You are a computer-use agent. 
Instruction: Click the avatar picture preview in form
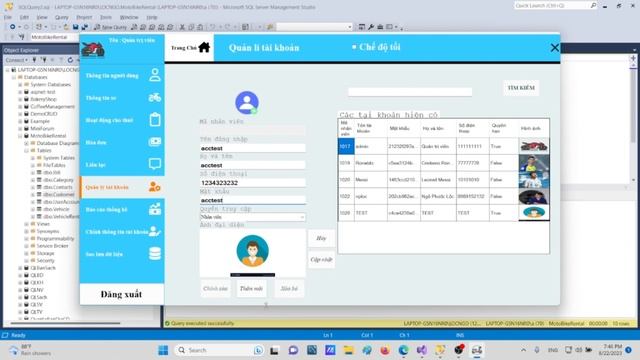(x=253, y=252)
